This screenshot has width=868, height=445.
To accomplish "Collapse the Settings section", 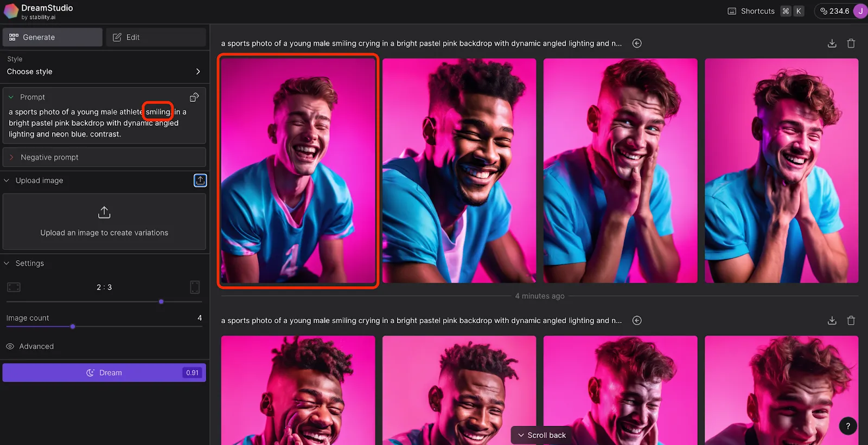I will 7,263.
